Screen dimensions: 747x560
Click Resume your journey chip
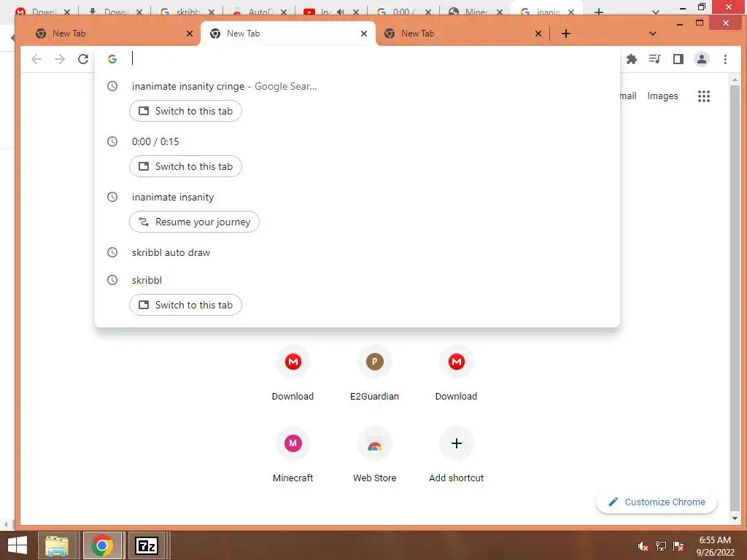coord(194,222)
